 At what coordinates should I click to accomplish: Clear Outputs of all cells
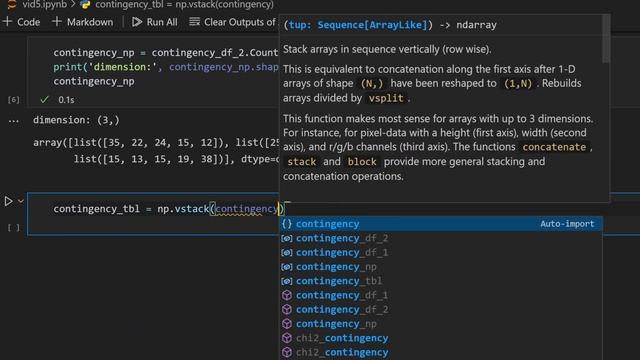[x=233, y=22]
